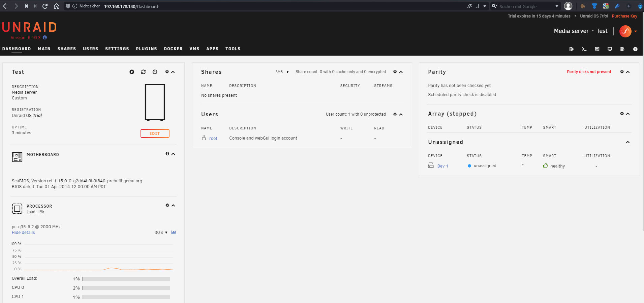The height and width of the screenshot is (303, 644).
Task: Click the blue unassigned status dot
Action: (469, 166)
